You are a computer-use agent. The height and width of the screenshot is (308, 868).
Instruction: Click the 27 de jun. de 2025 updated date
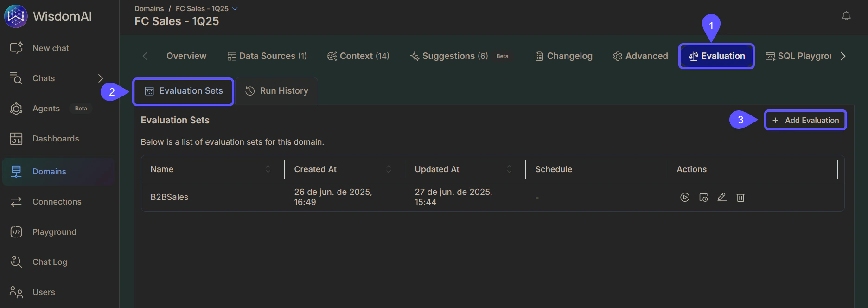[x=453, y=197]
